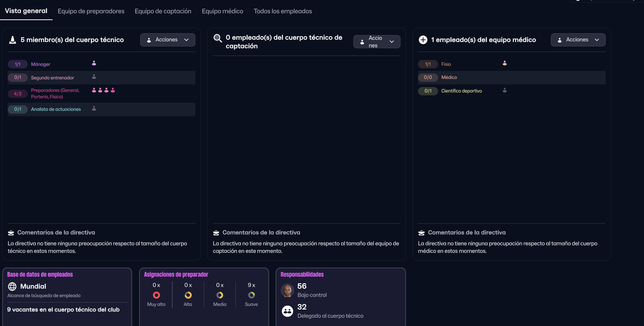Click the Fisio staff person icon
Viewport: 644px width, 326px height.
505,63
